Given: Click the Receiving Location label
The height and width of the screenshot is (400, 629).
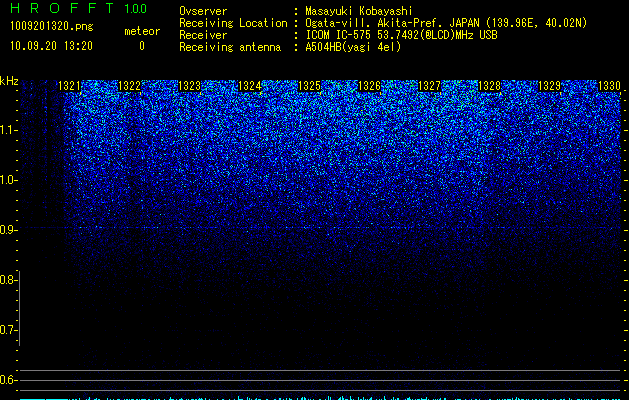Looking at the screenshot, I should pos(233,23).
